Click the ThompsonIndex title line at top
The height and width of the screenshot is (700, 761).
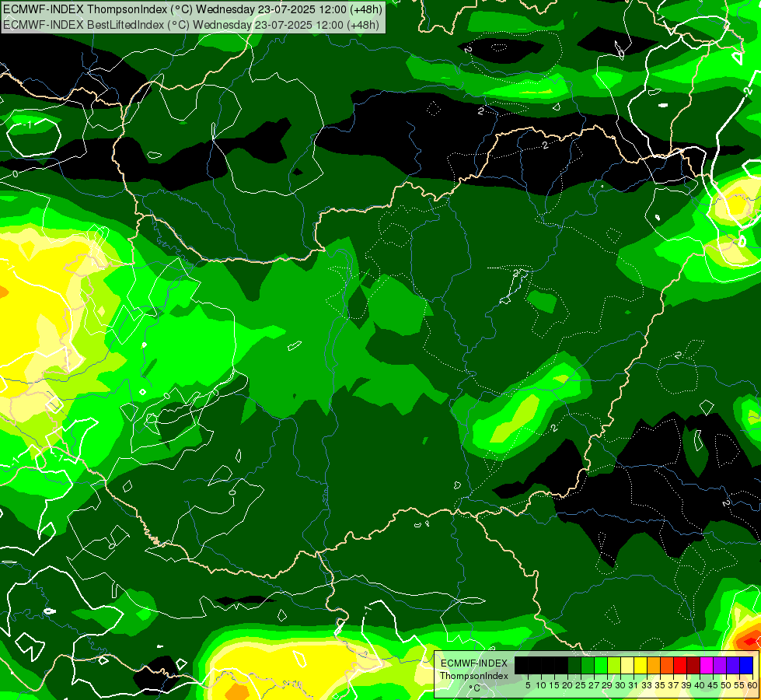pyautogui.click(x=193, y=9)
